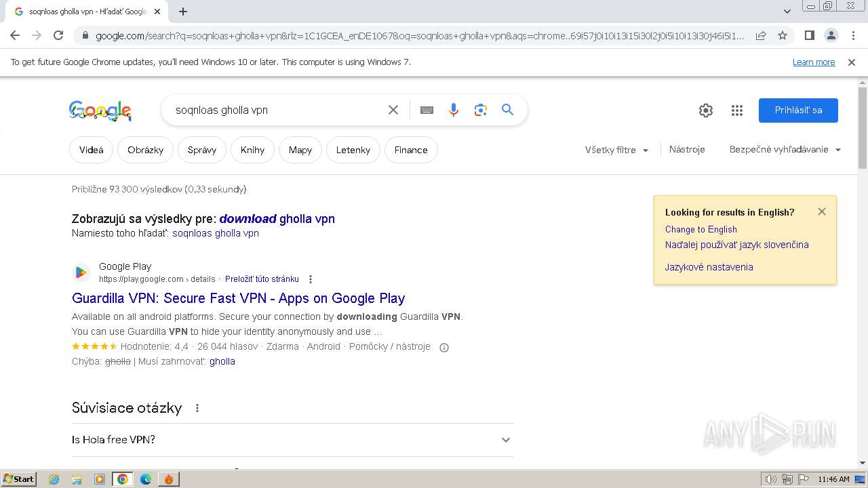The image size is (868, 488).
Task: Click the browser back arrow
Action: pyautogui.click(x=15, y=35)
